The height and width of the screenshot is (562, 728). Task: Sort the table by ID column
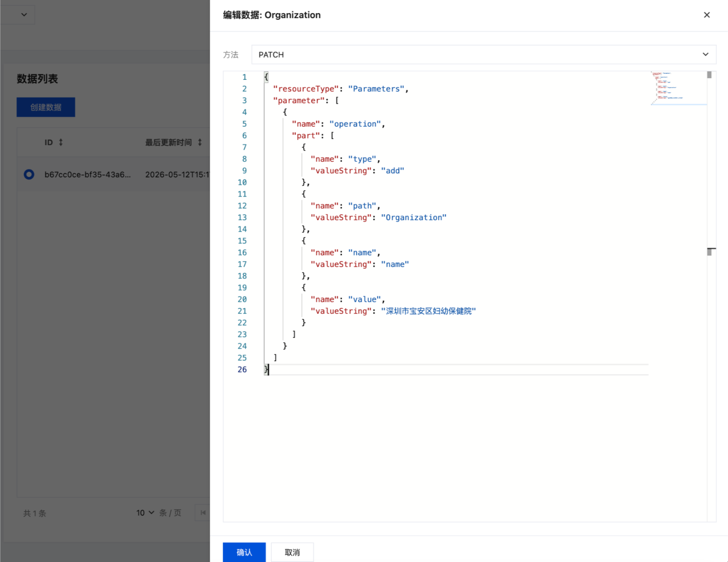(x=61, y=142)
